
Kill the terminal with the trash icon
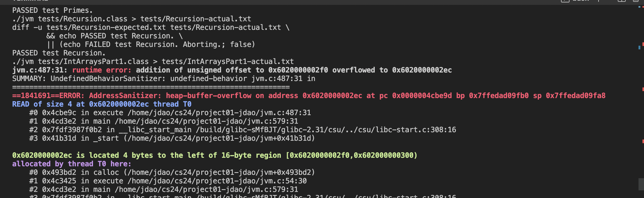[x=636, y=1]
